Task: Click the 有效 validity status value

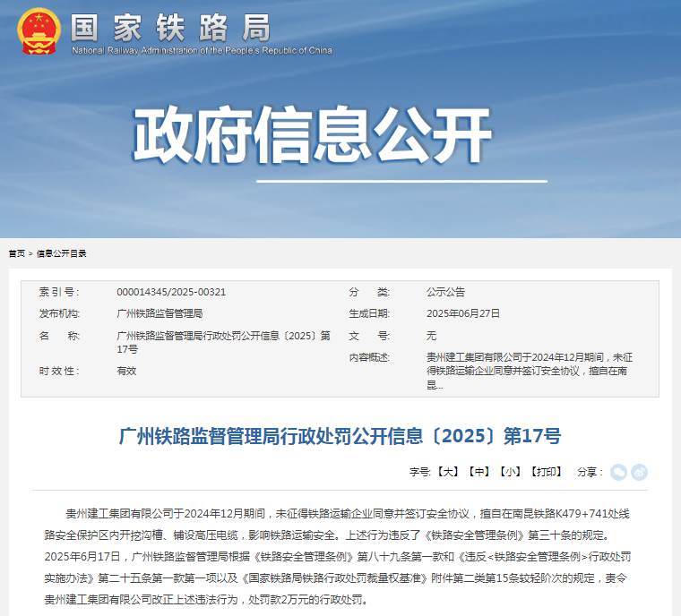Action: coord(126,371)
